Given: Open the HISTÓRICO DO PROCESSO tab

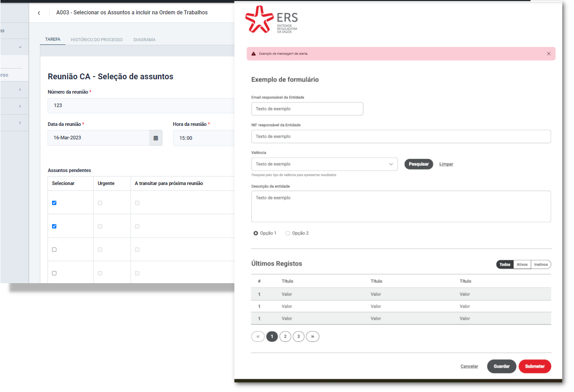Looking at the screenshot, I should coord(97,40).
